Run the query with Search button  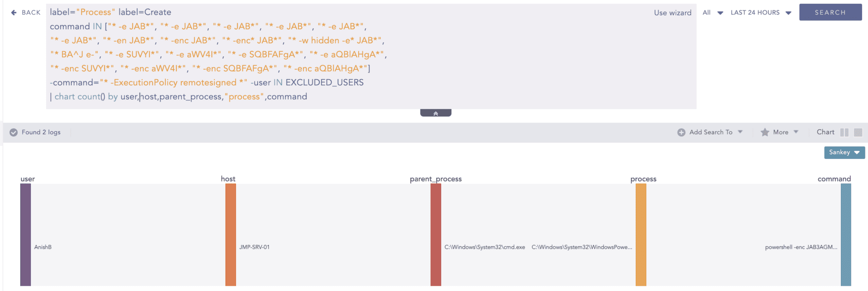pyautogui.click(x=830, y=12)
